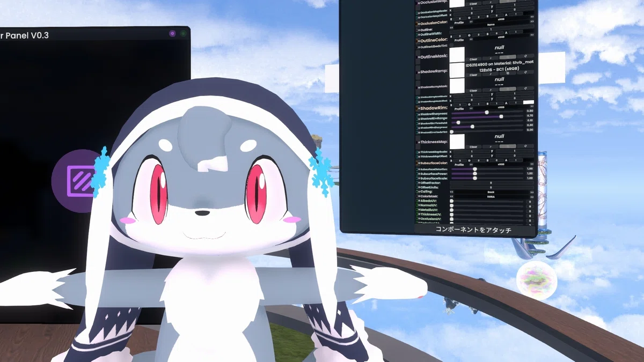Image resolution: width=644 pixels, height=362 pixels.
Task: Cycle the ShadowRim color profile to the next option
Action: click(532, 106)
